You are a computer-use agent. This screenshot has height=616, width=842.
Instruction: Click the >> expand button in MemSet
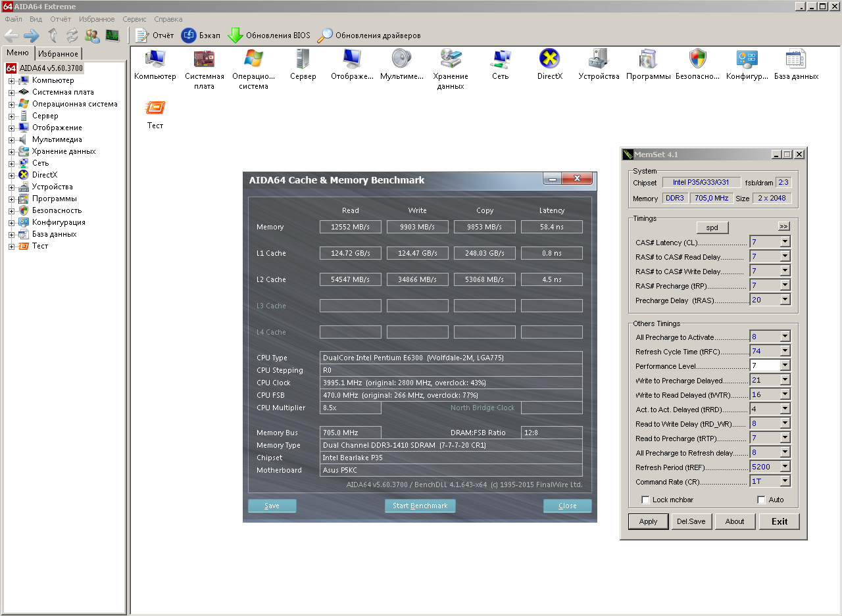pos(783,226)
